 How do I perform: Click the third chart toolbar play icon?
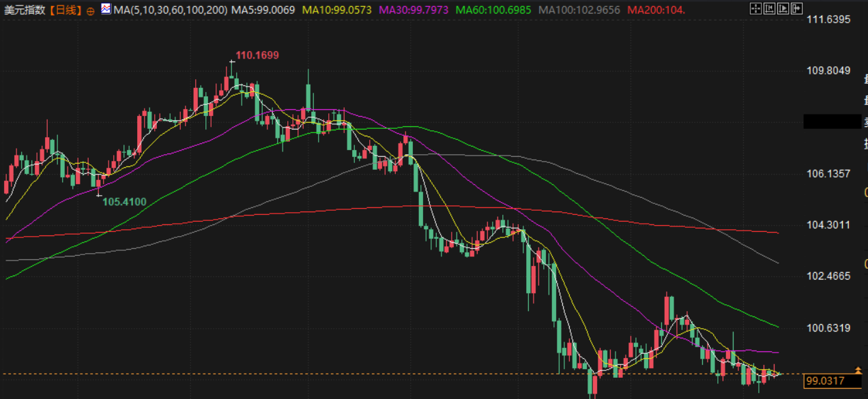[x=783, y=9]
